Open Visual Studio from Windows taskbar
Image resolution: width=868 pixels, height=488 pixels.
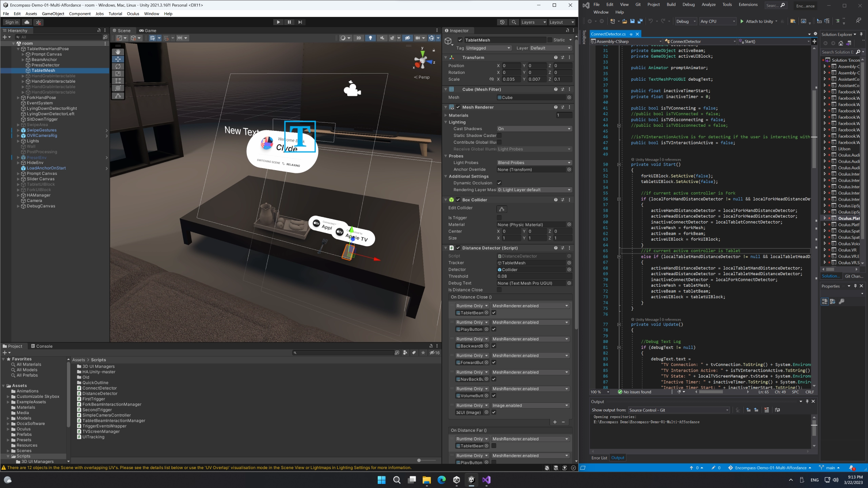(486, 480)
